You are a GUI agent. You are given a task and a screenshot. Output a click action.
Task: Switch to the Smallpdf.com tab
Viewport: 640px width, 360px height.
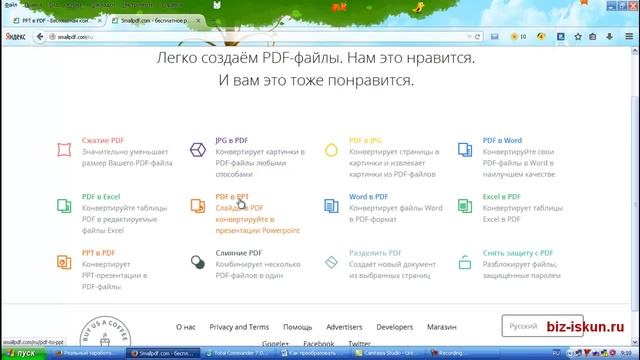click(x=155, y=20)
